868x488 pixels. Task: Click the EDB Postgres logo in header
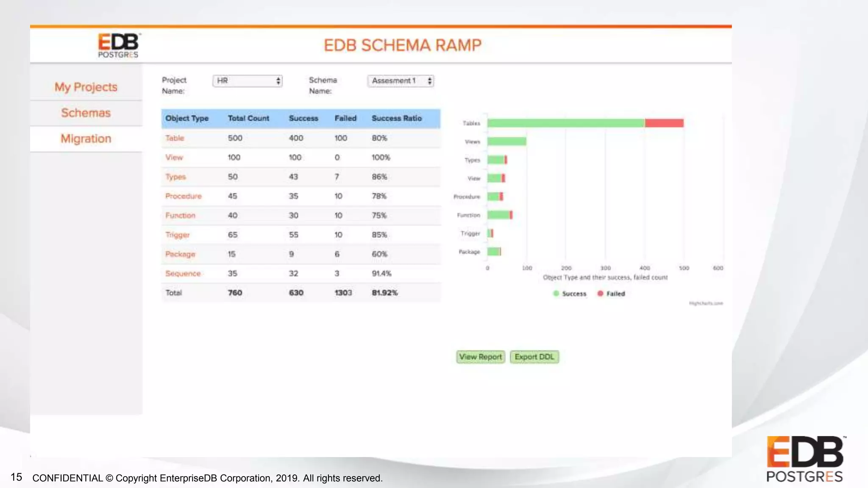pyautogui.click(x=118, y=45)
